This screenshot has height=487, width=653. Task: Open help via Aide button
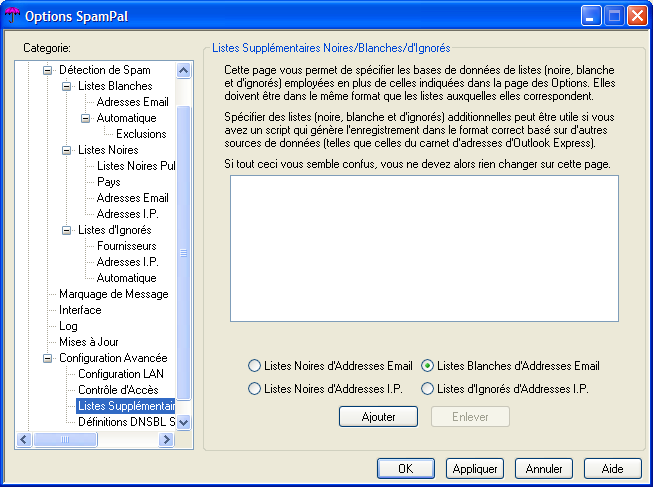[613, 469]
